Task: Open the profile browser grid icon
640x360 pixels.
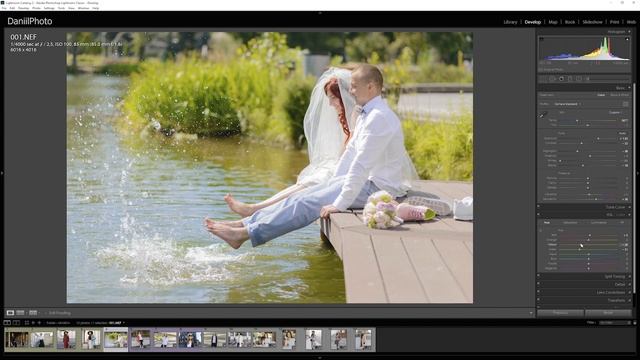Action: tap(626, 104)
